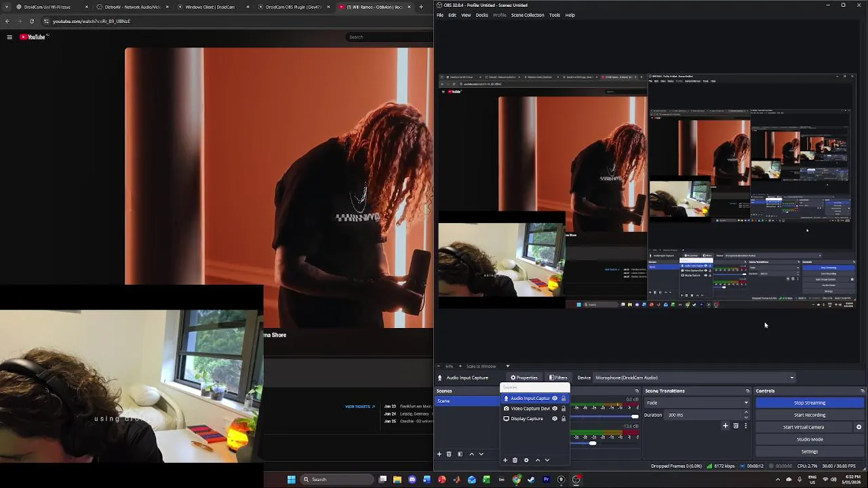
Task: Click the YouTube search box
Action: click(389, 37)
